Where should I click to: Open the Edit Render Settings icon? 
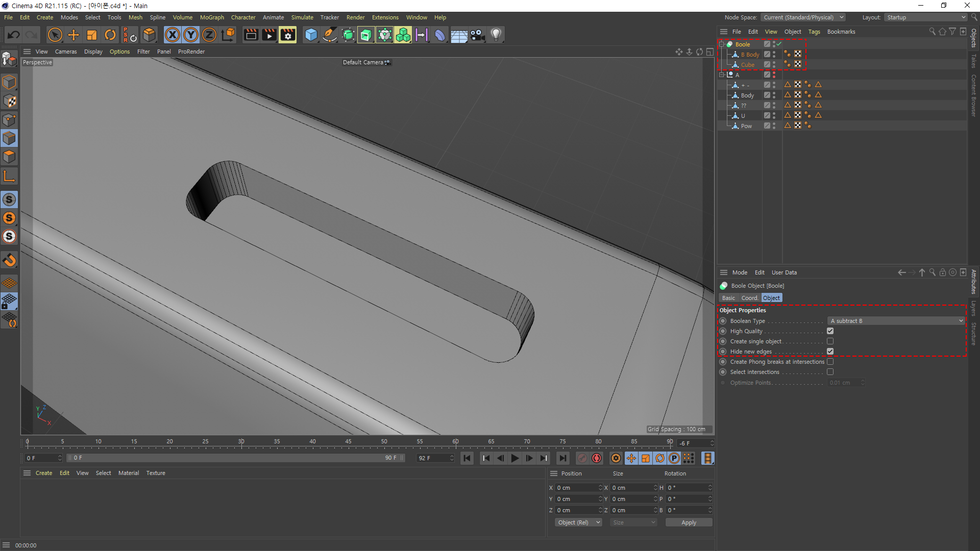point(288,35)
